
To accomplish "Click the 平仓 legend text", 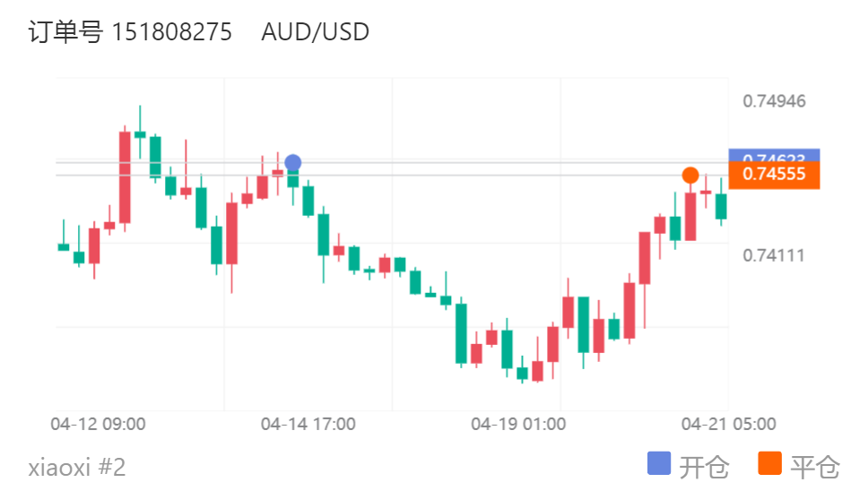I will tap(815, 467).
